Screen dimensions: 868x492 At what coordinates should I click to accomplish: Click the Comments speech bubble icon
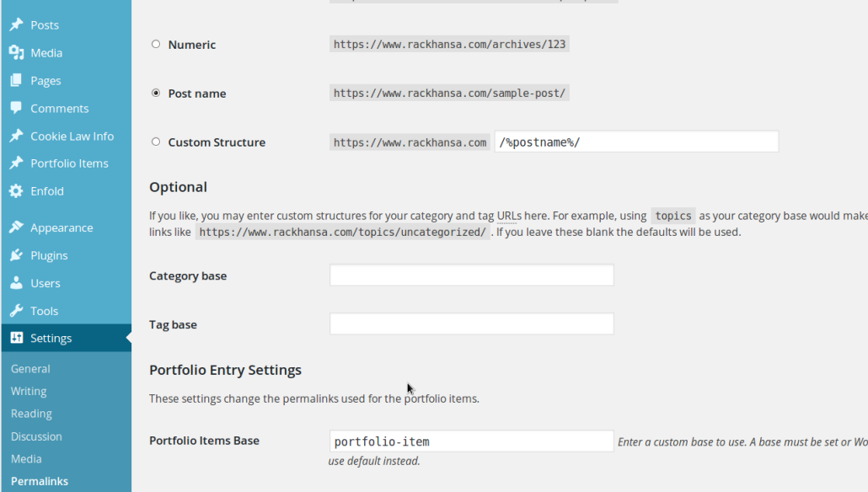[x=16, y=109]
